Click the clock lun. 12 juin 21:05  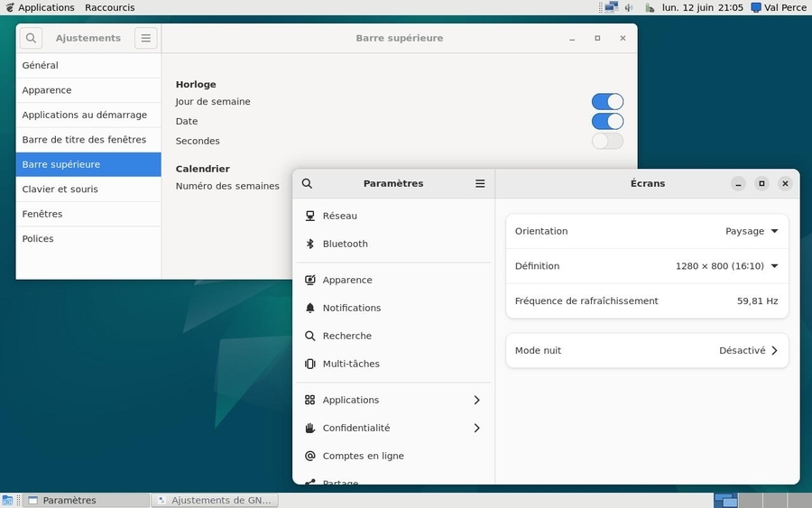point(702,7)
